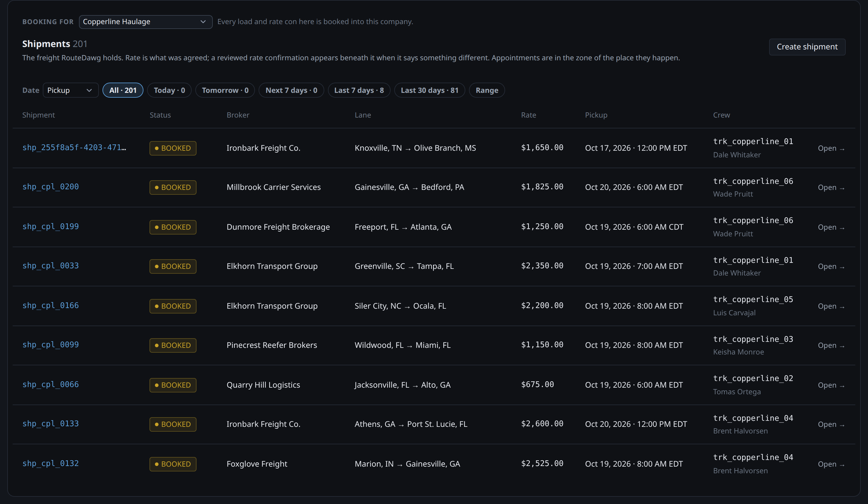Open shipment shp_cpl_0133 link
Screen dimensions: 868x504
[x=51, y=424]
